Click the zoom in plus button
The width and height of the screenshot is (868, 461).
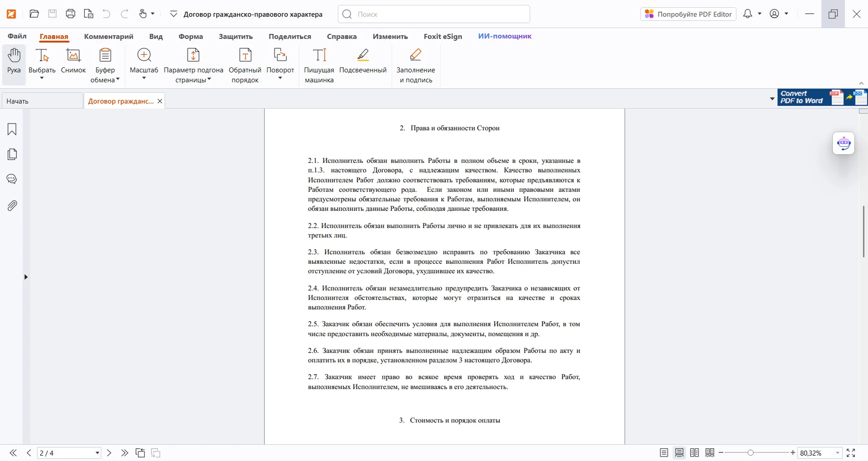[x=793, y=453]
